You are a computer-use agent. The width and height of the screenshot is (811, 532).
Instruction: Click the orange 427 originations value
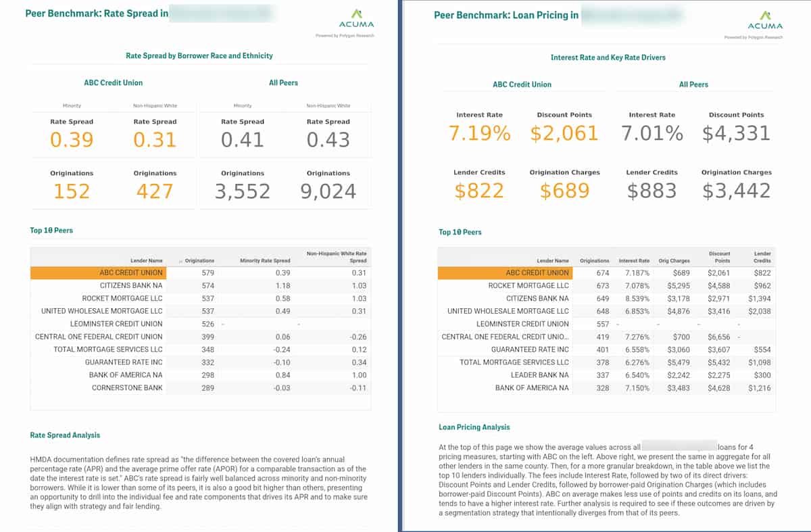[155, 191]
